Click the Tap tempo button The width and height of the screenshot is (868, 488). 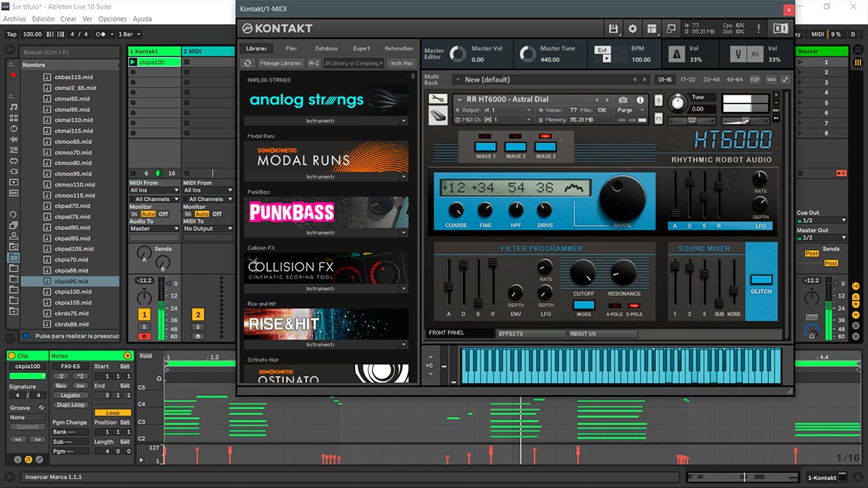point(12,34)
